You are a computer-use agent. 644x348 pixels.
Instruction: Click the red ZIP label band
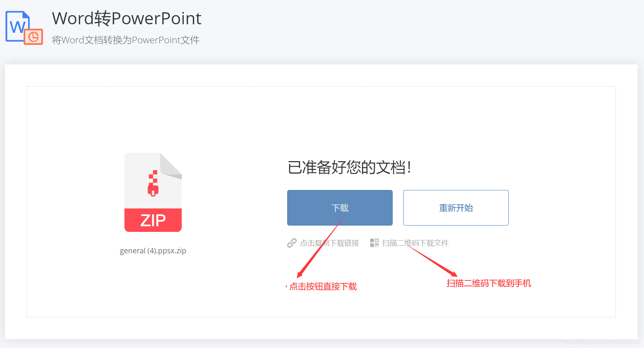click(153, 220)
